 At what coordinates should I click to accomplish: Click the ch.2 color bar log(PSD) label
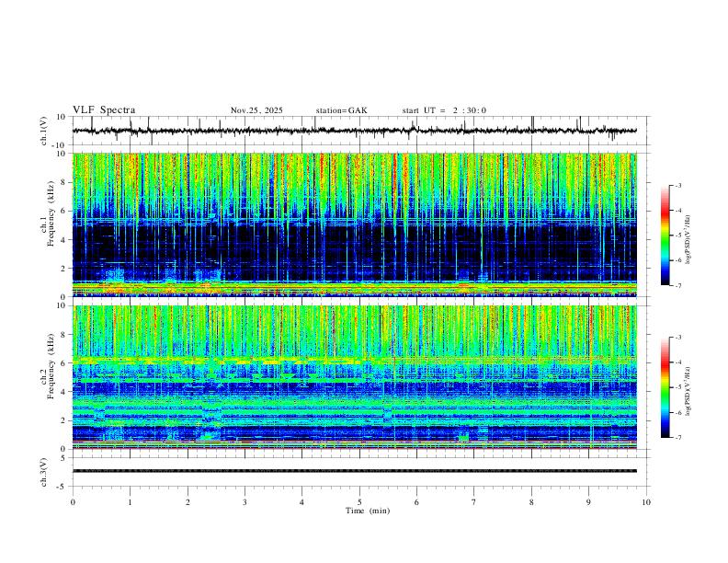(x=688, y=391)
